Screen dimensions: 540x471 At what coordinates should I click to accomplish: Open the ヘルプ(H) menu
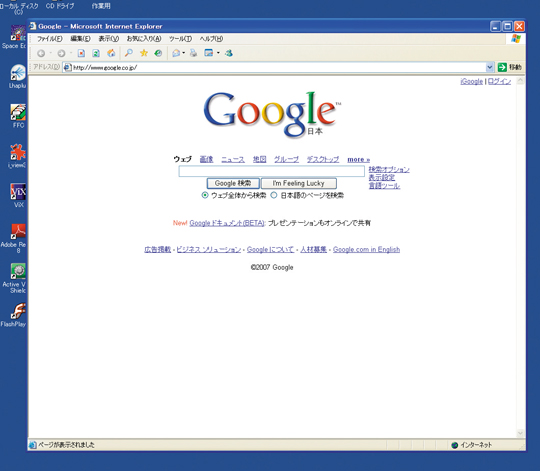pos(211,39)
